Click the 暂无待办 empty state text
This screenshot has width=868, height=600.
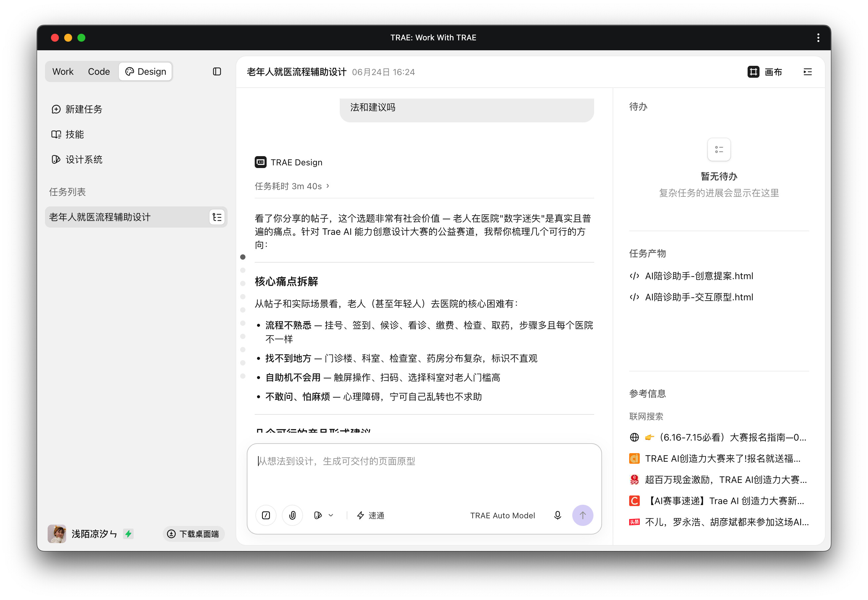719,176
